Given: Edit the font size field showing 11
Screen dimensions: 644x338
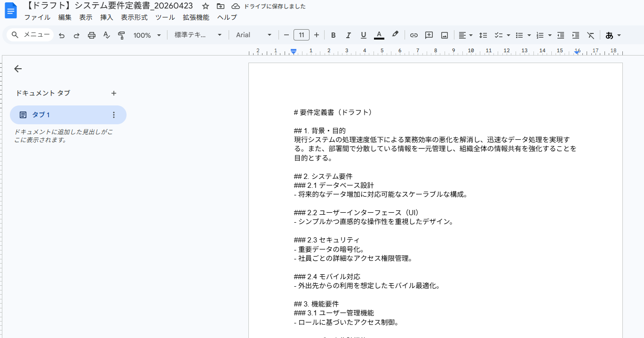Looking at the screenshot, I should [x=301, y=35].
